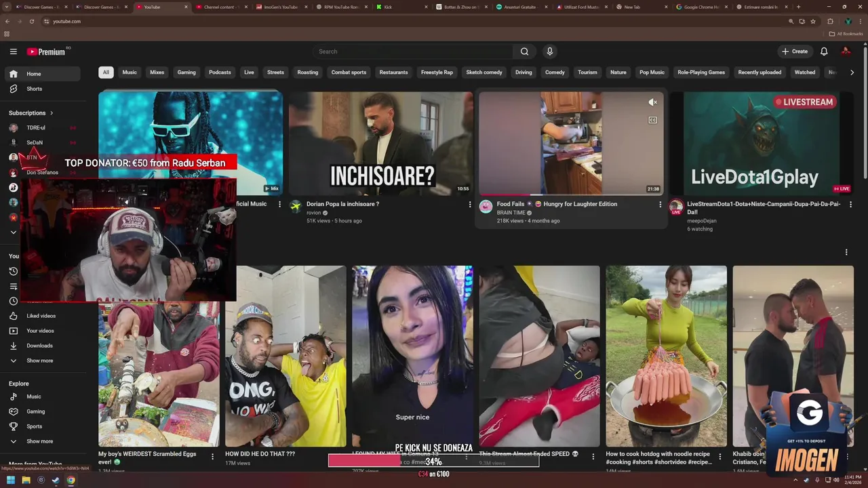868x488 pixels.
Task: Select the Combat sports chip
Action: pyautogui.click(x=349, y=73)
